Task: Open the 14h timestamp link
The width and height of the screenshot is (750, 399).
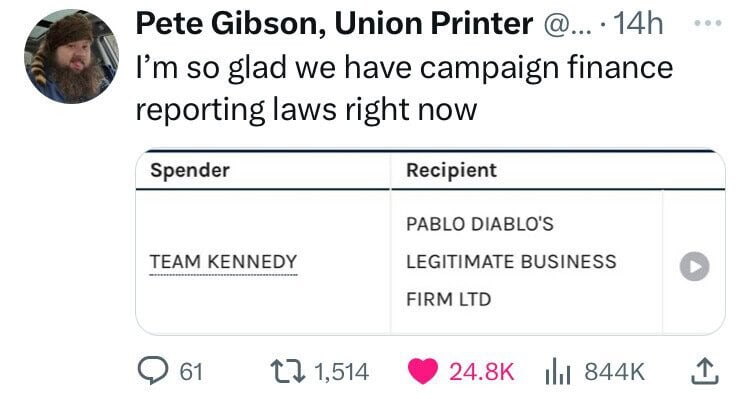Action: pyautogui.click(x=638, y=23)
